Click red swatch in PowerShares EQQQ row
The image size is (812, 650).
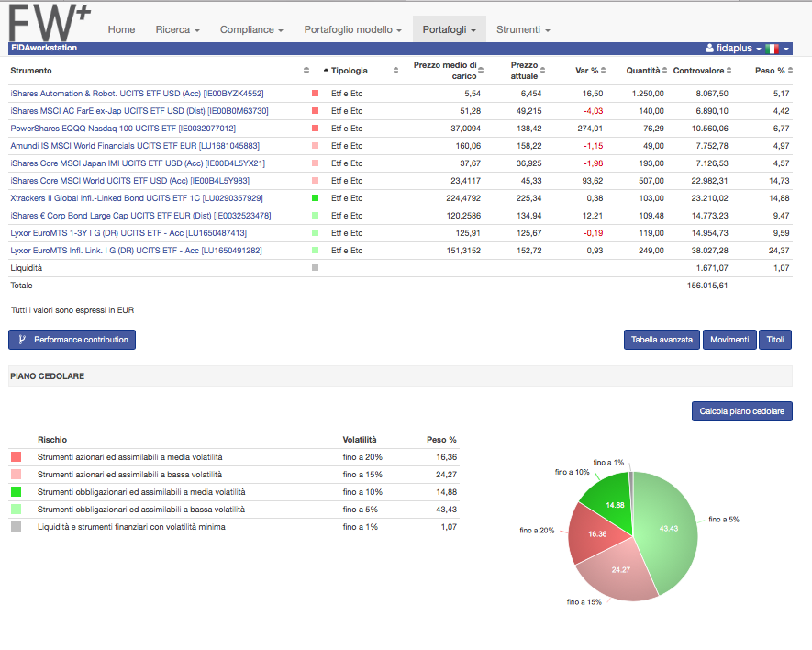(315, 128)
